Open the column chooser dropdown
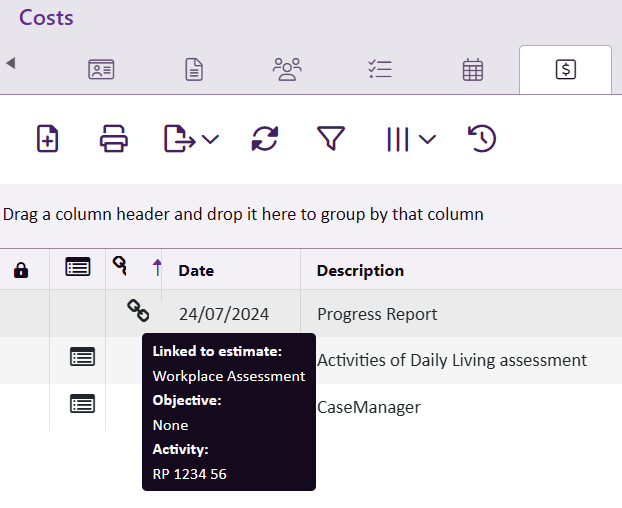 click(411, 138)
